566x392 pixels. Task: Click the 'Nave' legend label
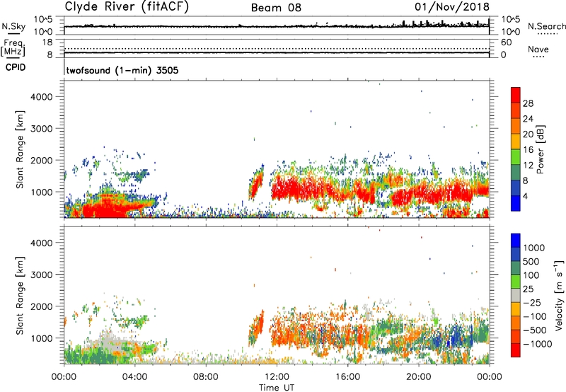[538, 50]
